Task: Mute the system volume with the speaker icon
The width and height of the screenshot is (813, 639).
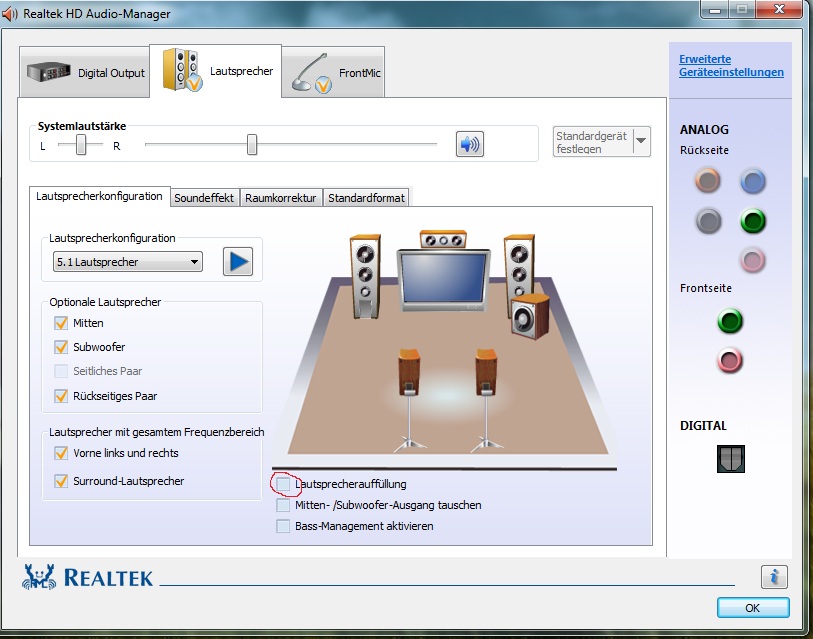Action: [469, 144]
